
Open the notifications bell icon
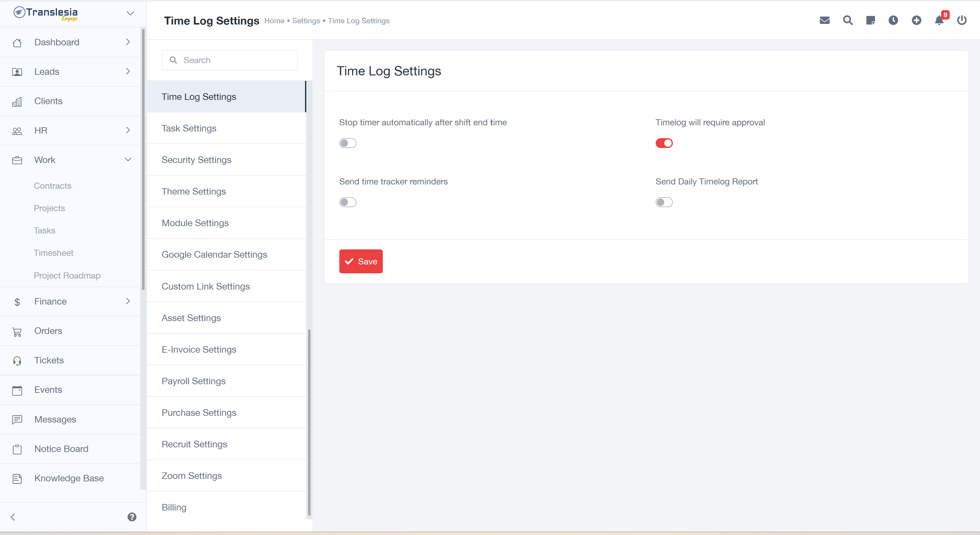point(939,21)
